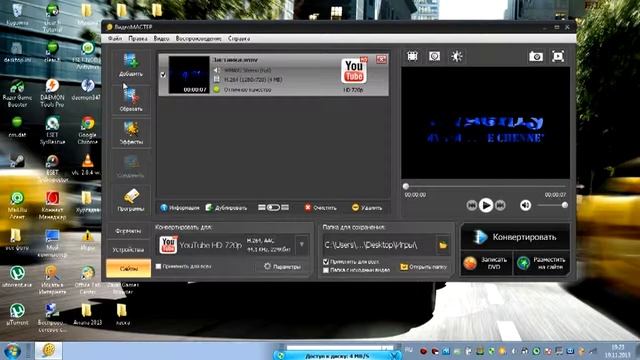The width and height of the screenshot is (640, 360).
Task: Click the video preview screen
Action: point(485,123)
